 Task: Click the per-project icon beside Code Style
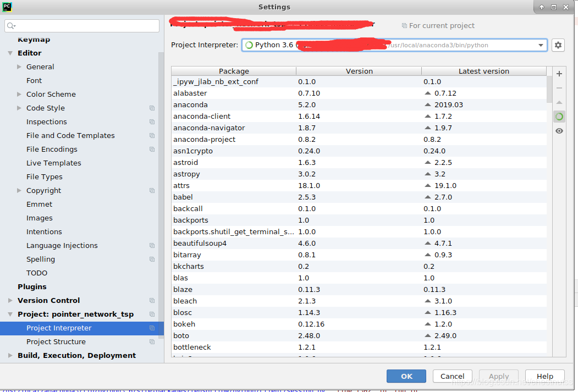point(152,108)
